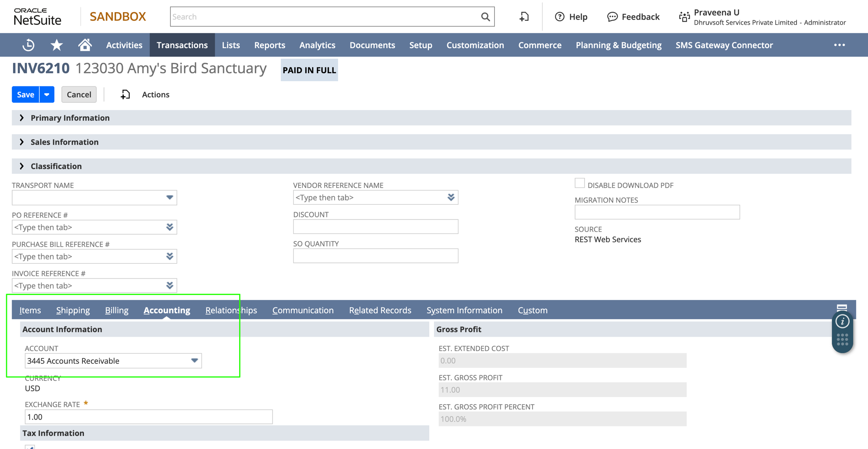Open the guided help info icon
Screen dimensions: 868x449
pyautogui.click(x=842, y=321)
